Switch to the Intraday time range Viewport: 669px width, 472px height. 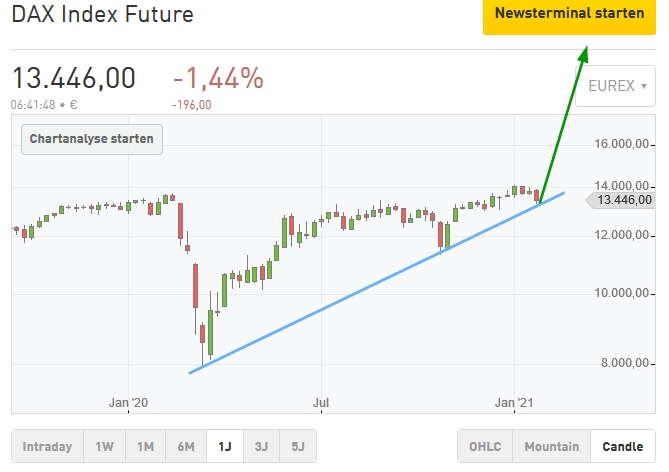[x=47, y=447]
